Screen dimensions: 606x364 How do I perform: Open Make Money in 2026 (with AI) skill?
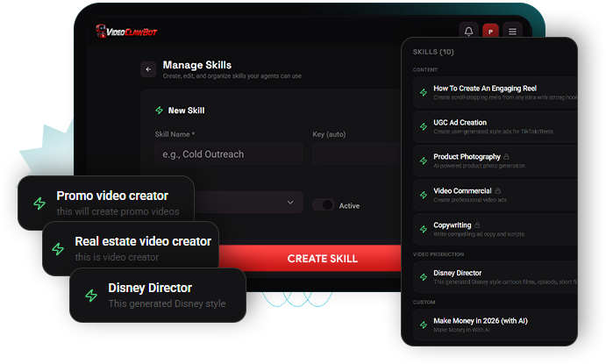(495, 325)
